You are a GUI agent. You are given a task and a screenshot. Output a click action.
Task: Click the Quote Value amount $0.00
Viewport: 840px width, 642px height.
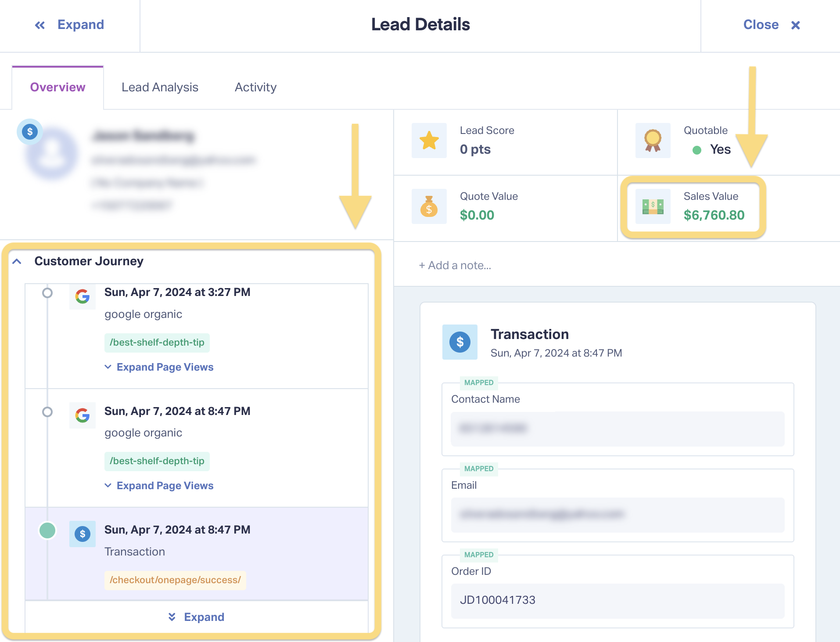(x=477, y=215)
